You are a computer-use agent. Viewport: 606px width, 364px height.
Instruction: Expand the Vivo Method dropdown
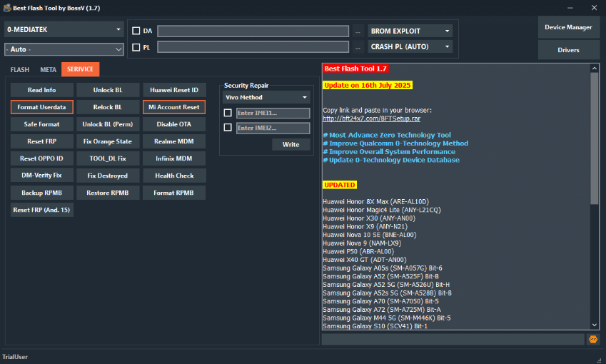tap(266, 97)
